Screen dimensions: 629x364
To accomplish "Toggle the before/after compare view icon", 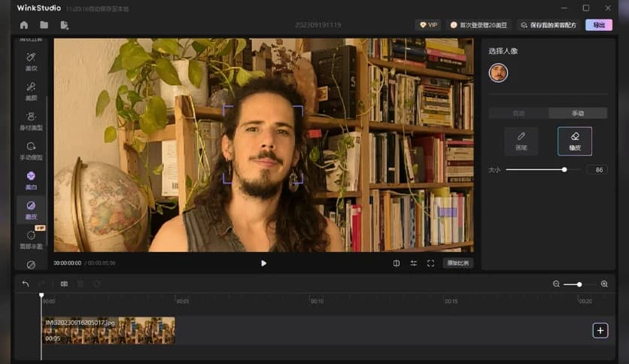I will tap(397, 263).
